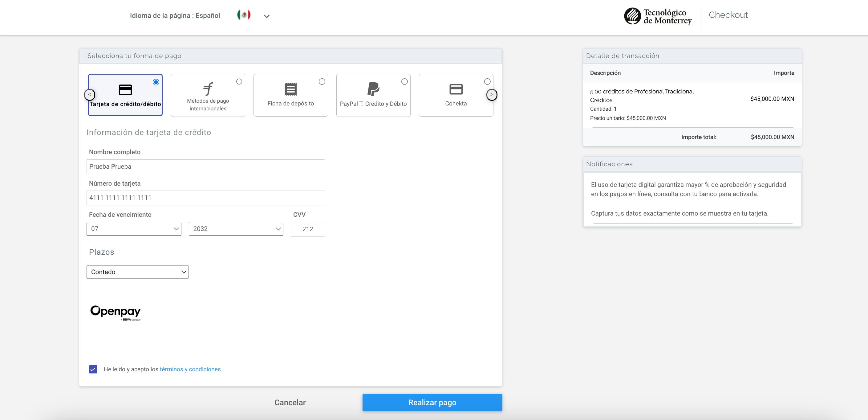This screenshot has width=868, height=420.
Task: Click the credit card icon on Tarjeta de crédito/débito
Action: pyautogui.click(x=125, y=90)
